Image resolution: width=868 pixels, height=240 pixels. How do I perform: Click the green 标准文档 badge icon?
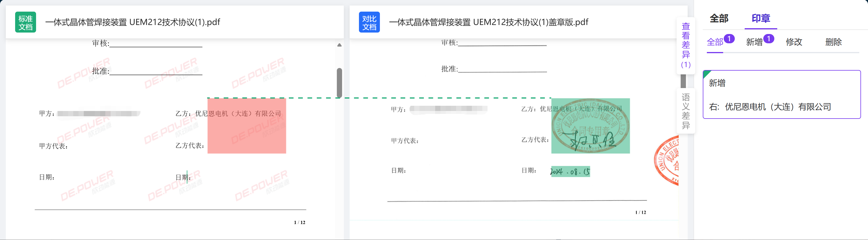pos(25,22)
